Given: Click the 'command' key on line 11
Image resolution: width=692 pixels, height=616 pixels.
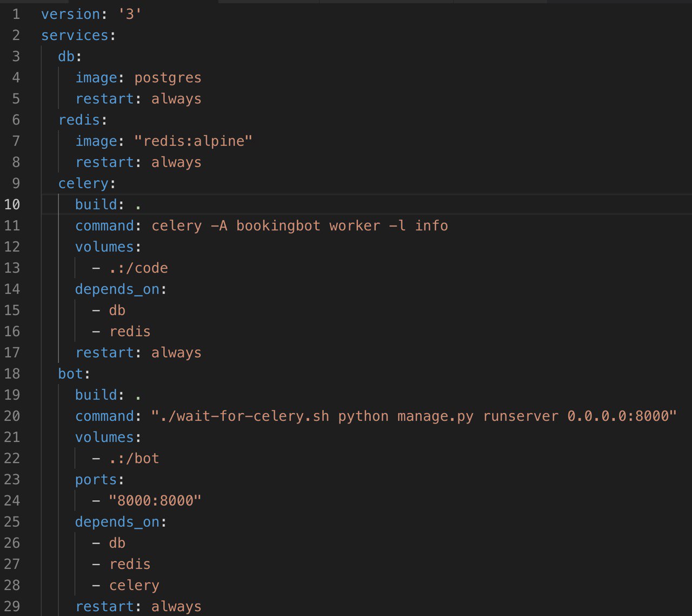Looking at the screenshot, I should click(104, 226).
